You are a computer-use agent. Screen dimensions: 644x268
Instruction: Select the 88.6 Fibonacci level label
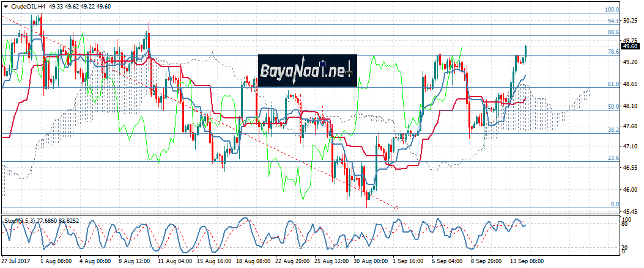612,32
